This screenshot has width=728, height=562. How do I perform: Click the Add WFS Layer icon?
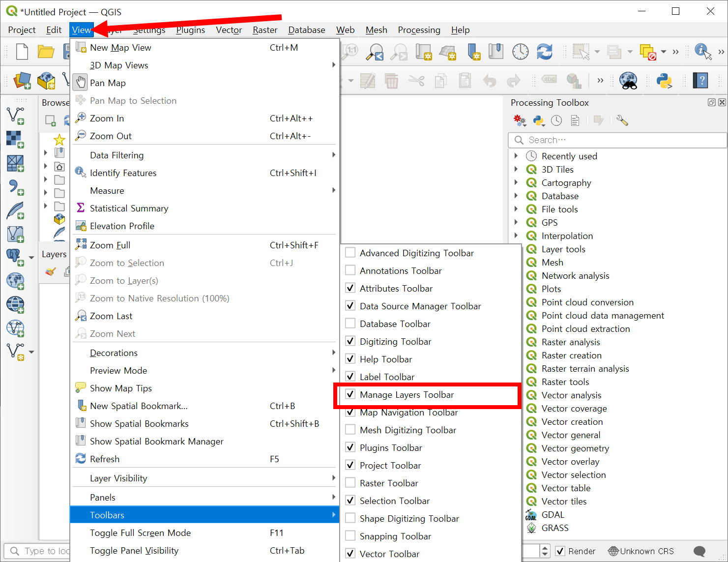point(15,328)
